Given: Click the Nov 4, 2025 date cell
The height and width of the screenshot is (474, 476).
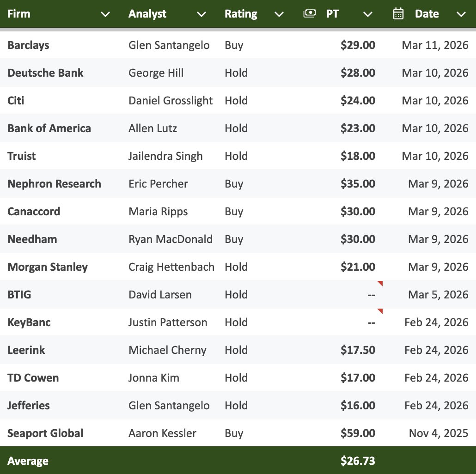Looking at the screenshot, I should [439, 433].
